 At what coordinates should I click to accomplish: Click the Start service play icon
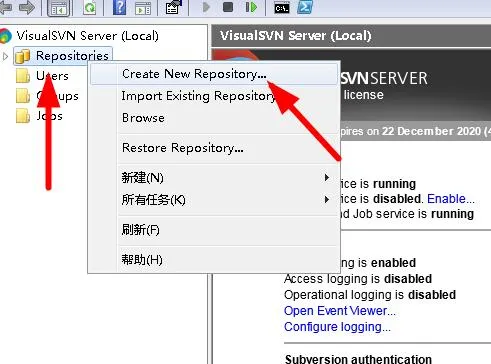[x=206, y=7]
